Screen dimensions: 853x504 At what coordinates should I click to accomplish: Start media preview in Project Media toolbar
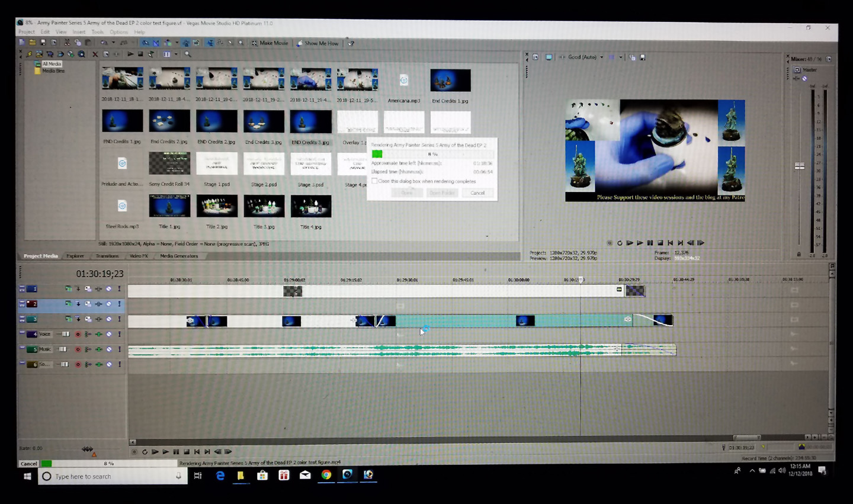(130, 54)
